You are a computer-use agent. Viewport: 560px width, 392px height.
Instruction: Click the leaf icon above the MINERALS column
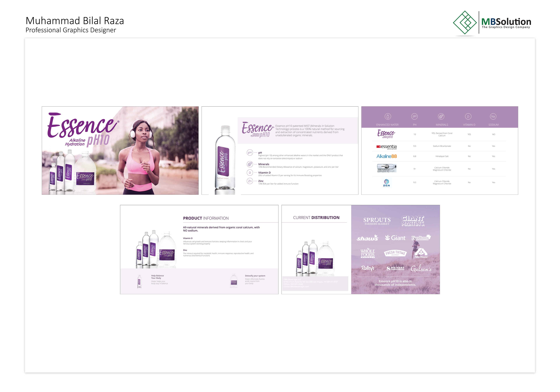[x=441, y=116]
